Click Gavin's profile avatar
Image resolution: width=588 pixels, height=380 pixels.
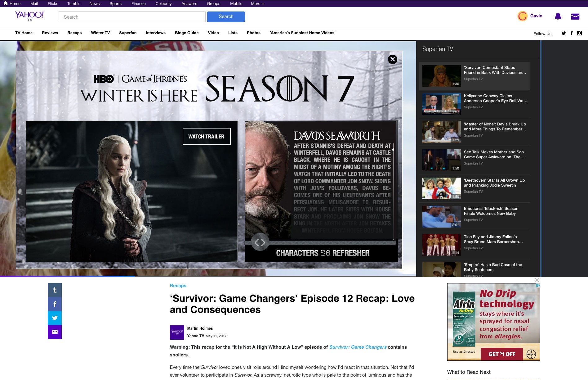click(523, 16)
